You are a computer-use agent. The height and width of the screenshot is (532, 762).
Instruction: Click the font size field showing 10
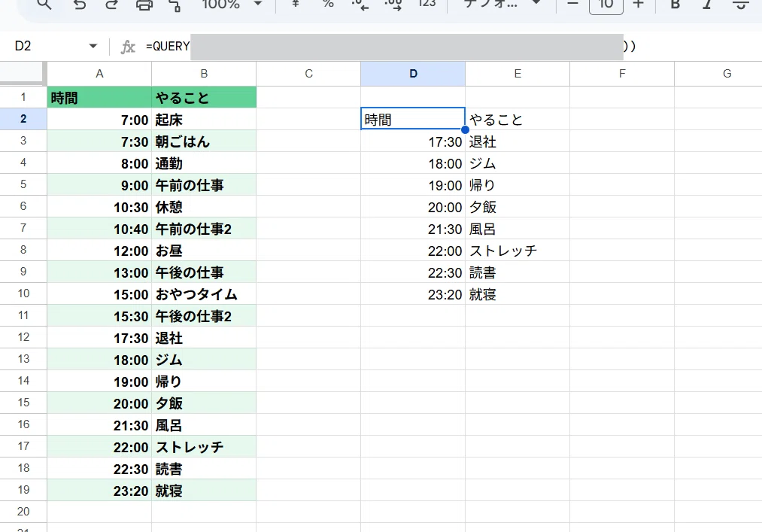coord(606,5)
